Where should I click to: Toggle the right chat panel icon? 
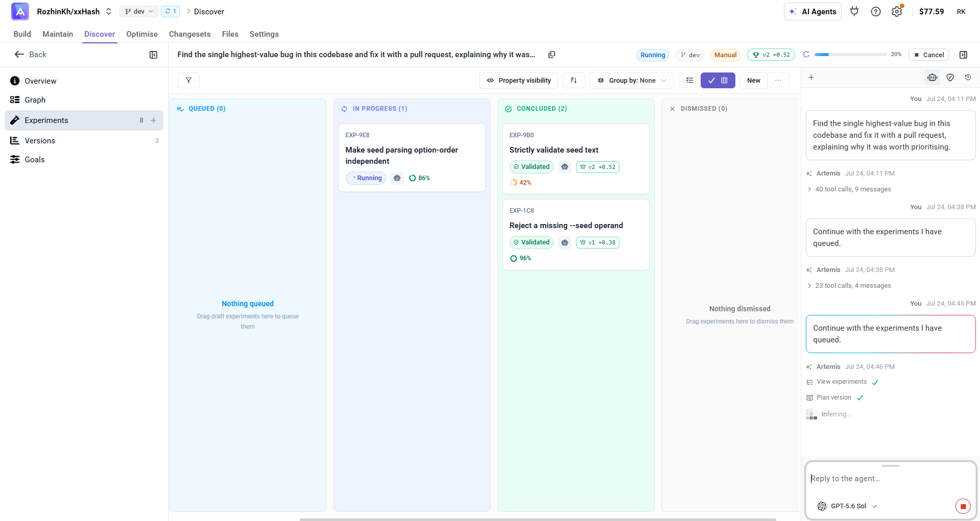point(963,55)
